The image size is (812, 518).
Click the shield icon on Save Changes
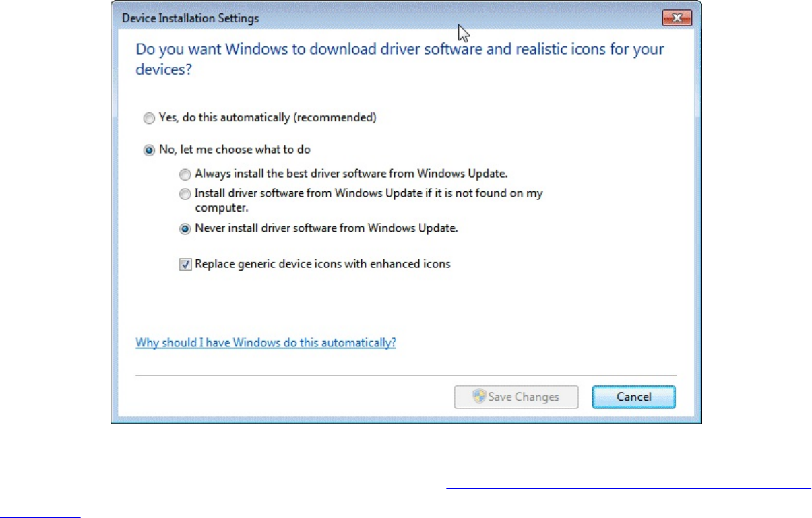(479, 397)
